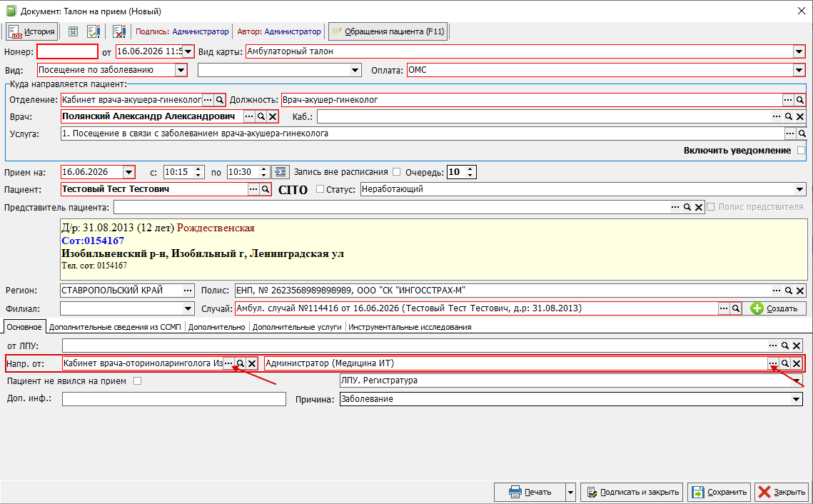Enable Включить уведомление checkbox

coord(801,151)
